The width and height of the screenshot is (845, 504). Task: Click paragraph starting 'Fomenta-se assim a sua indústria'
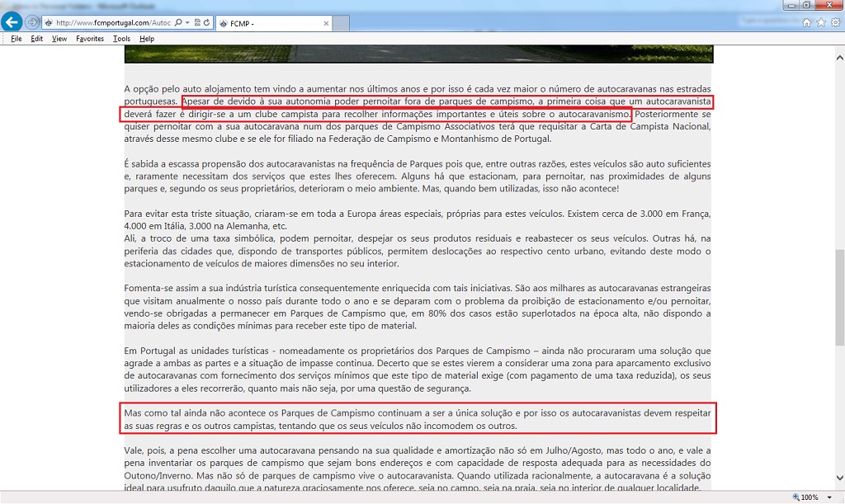point(417,307)
